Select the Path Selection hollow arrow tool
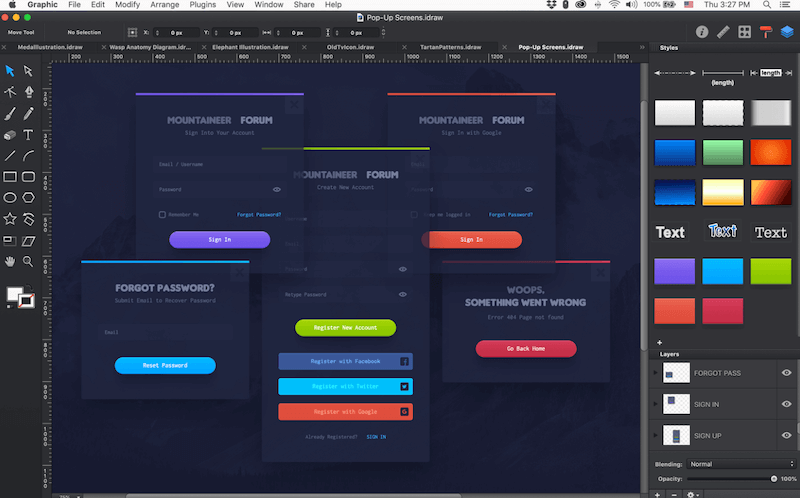The image size is (800, 498). (28, 70)
